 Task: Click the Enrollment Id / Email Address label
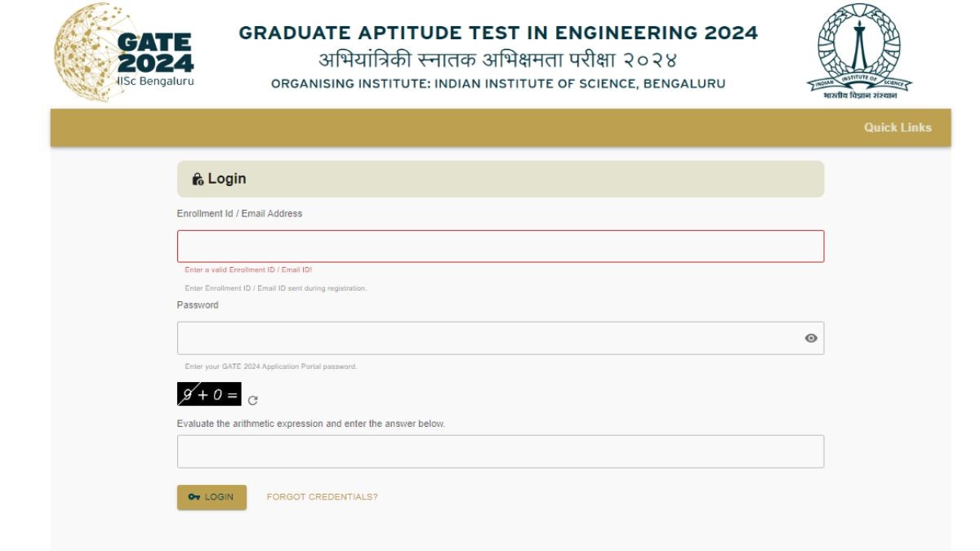coord(239,214)
